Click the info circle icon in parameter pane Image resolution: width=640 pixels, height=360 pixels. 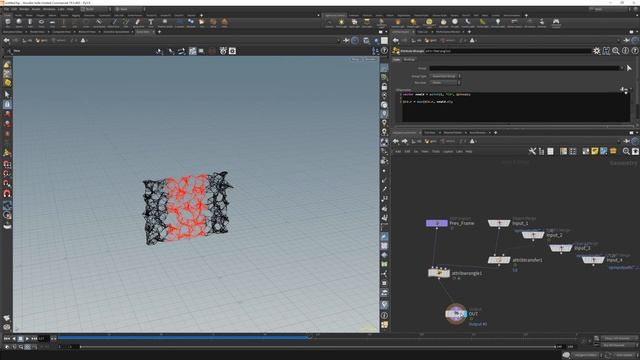click(x=625, y=51)
